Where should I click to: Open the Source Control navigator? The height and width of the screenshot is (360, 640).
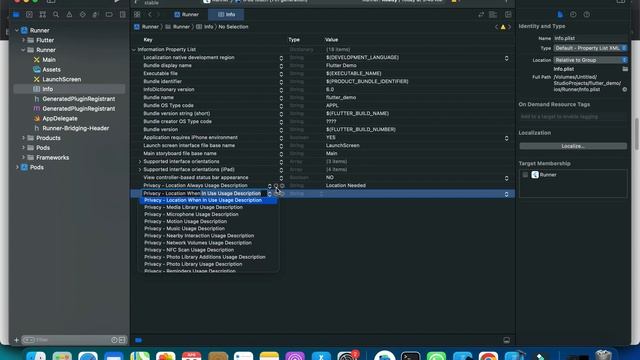(x=29, y=15)
